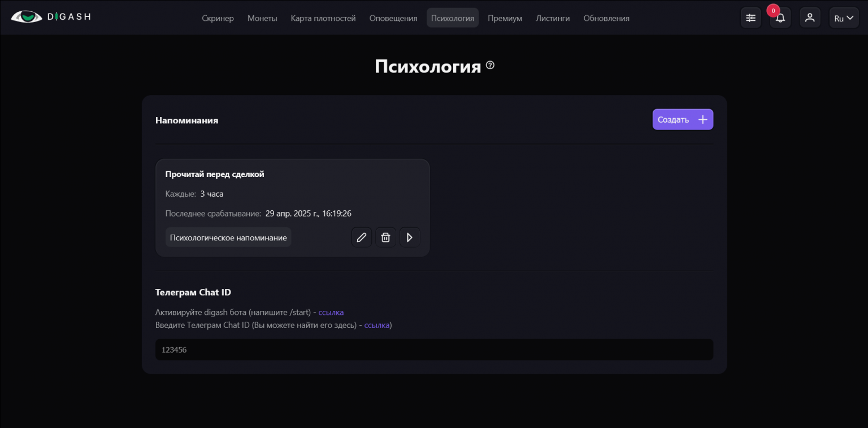Open the user profile icon
Viewport: 868px width, 428px height.
click(x=810, y=18)
